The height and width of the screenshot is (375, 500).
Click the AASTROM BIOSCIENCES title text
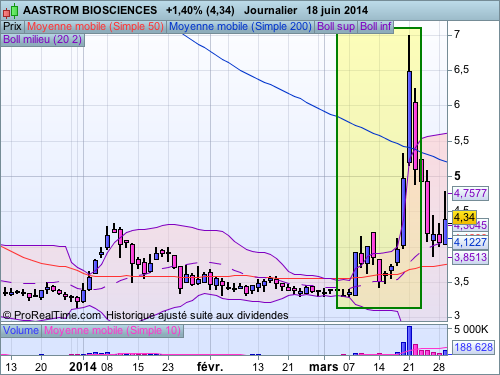tap(90, 10)
